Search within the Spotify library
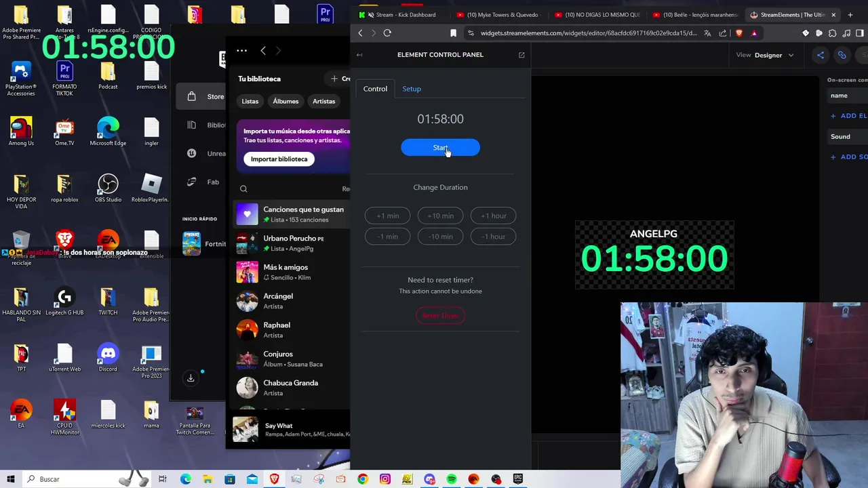Viewport: 868px width, 488px height. tap(243, 189)
